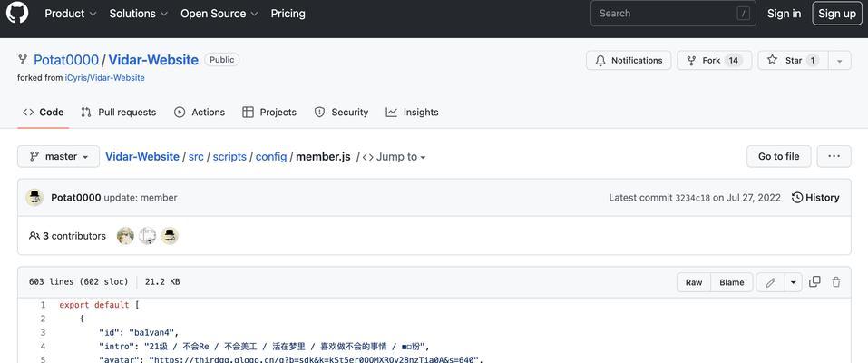The height and width of the screenshot is (363, 868).
Task: Open the edit options dropdown caret
Action: pyautogui.click(x=793, y=282)
